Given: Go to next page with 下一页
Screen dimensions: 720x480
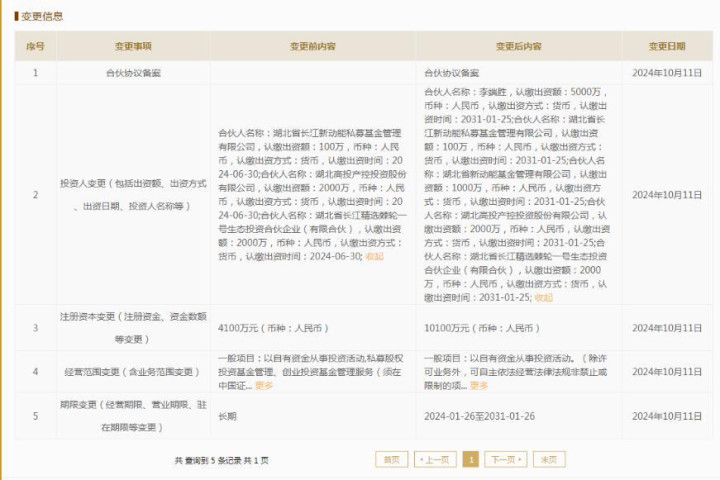Looking at the screenshot, I should point(506,459).
